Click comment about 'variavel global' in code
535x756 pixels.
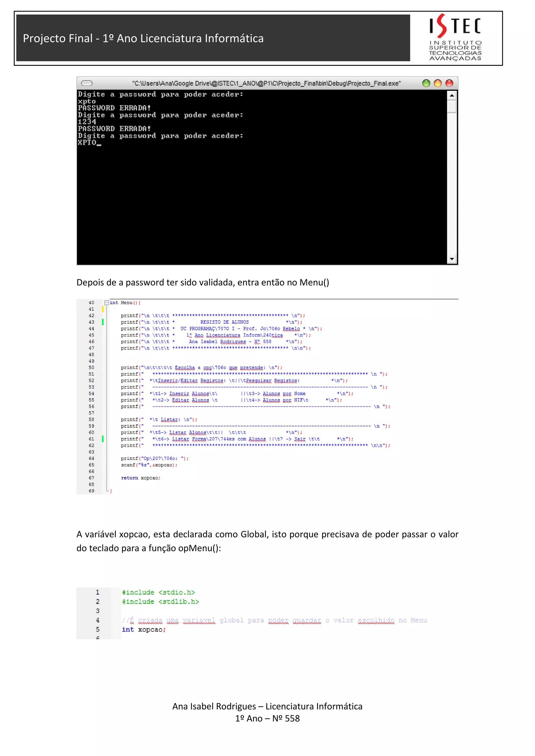pyautogui.click(x=274, y=620)
